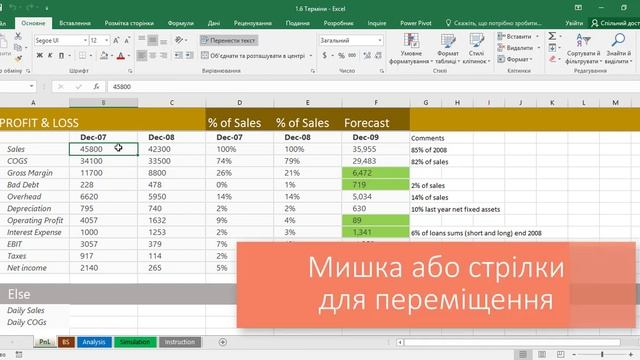Open the Формули ribbon tab
This screenshot has width=640, height=360.
(x=180, y=23)
